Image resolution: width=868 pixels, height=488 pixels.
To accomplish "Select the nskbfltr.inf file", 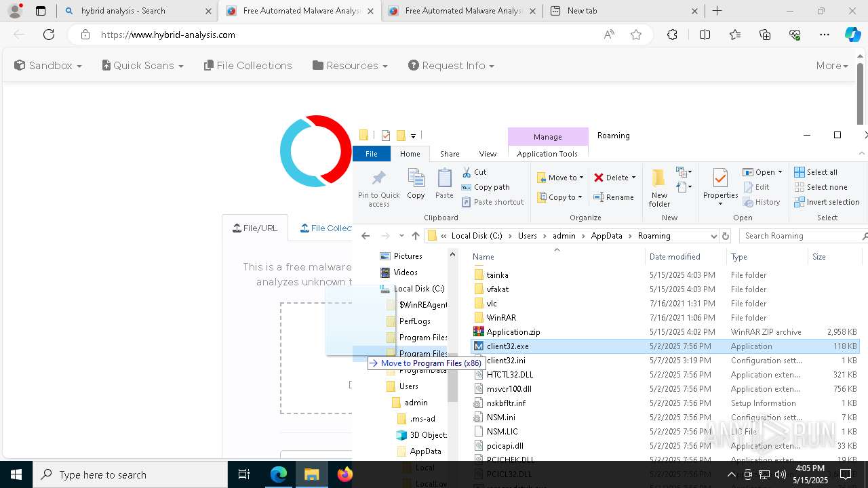I will (x=506, y=403).
